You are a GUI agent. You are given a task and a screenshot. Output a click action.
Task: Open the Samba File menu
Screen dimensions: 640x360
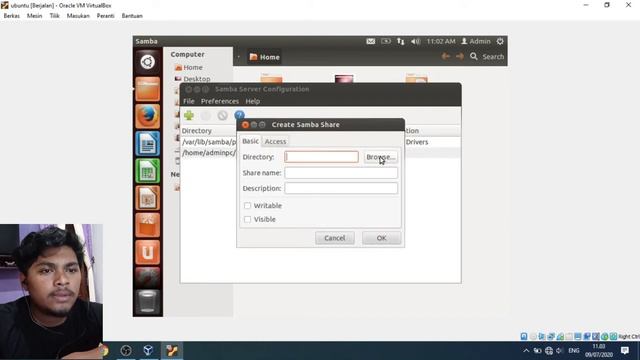click(x=189, y=101)
